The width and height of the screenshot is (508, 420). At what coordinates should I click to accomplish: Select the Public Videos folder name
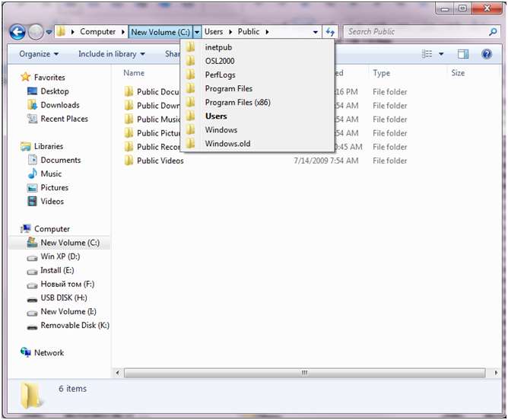point(160,161)
